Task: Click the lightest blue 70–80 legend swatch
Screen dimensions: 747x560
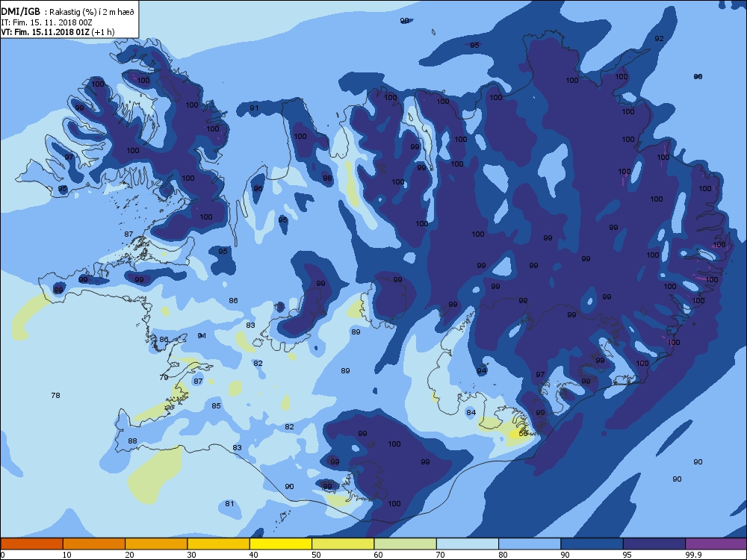Action: 468,544
